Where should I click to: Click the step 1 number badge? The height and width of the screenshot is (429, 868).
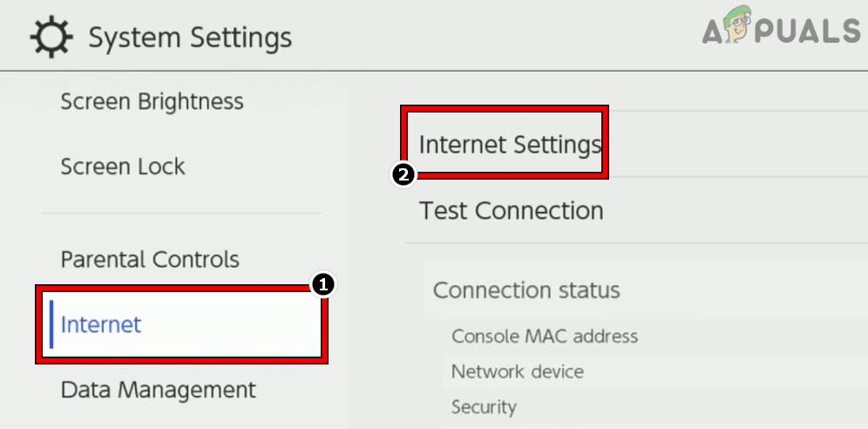323,284
